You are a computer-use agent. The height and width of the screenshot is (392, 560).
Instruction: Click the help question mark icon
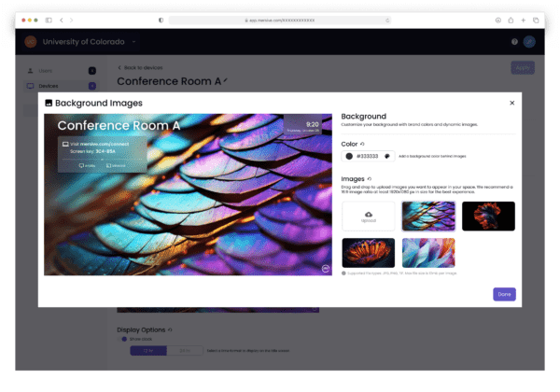(x=514, y=42)
